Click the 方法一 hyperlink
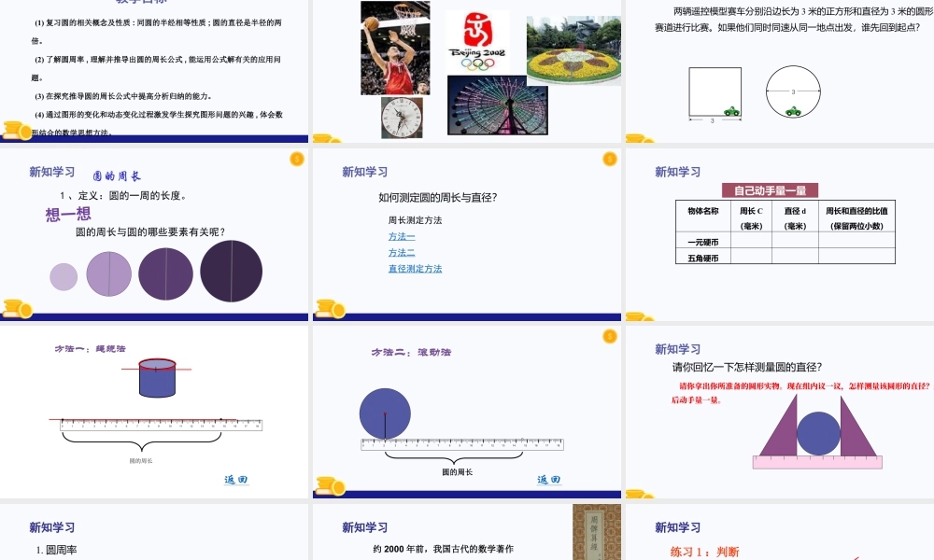934x560 pixels. [x=401, y=236]
